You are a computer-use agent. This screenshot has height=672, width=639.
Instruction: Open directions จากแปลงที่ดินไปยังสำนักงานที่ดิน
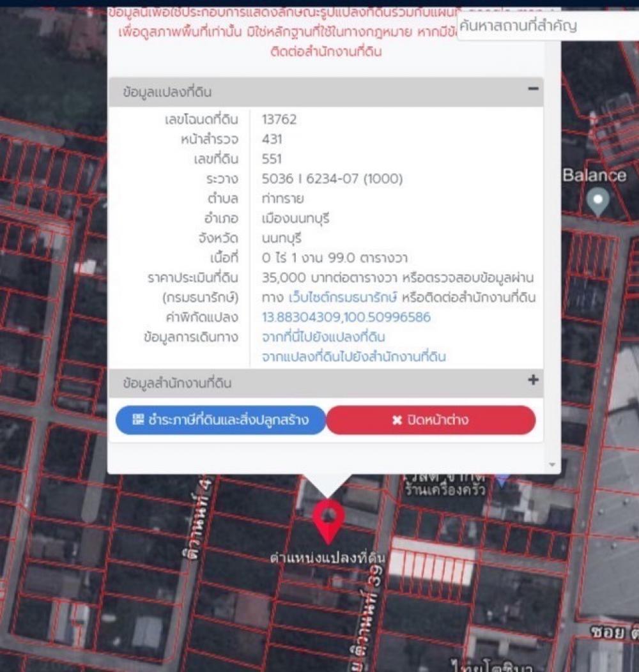[x=354, y=356]
